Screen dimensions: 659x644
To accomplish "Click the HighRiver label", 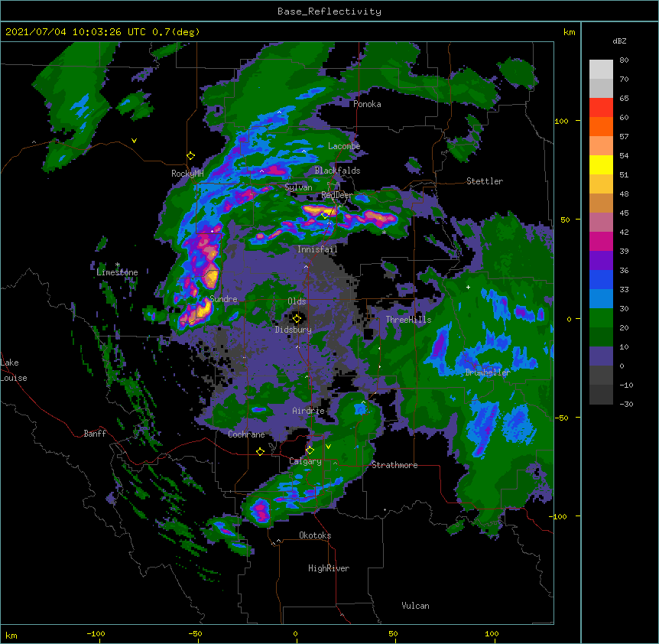I will (329, 568).
